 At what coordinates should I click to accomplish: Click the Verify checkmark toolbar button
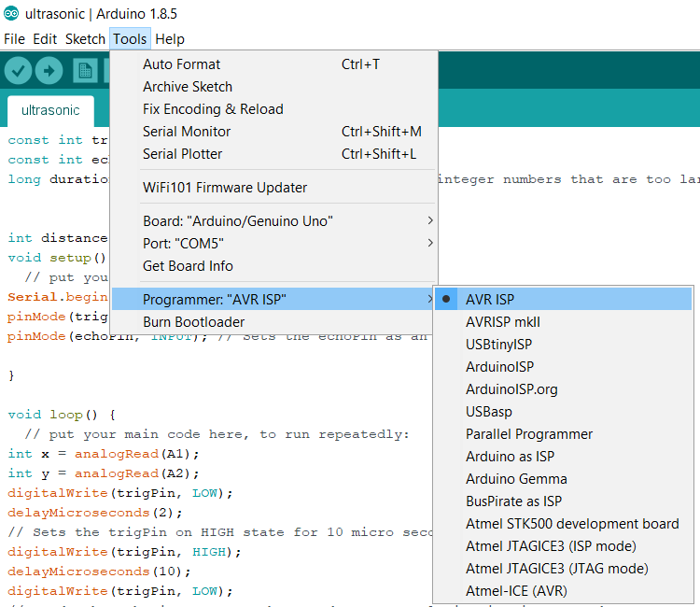pos(18,71)
